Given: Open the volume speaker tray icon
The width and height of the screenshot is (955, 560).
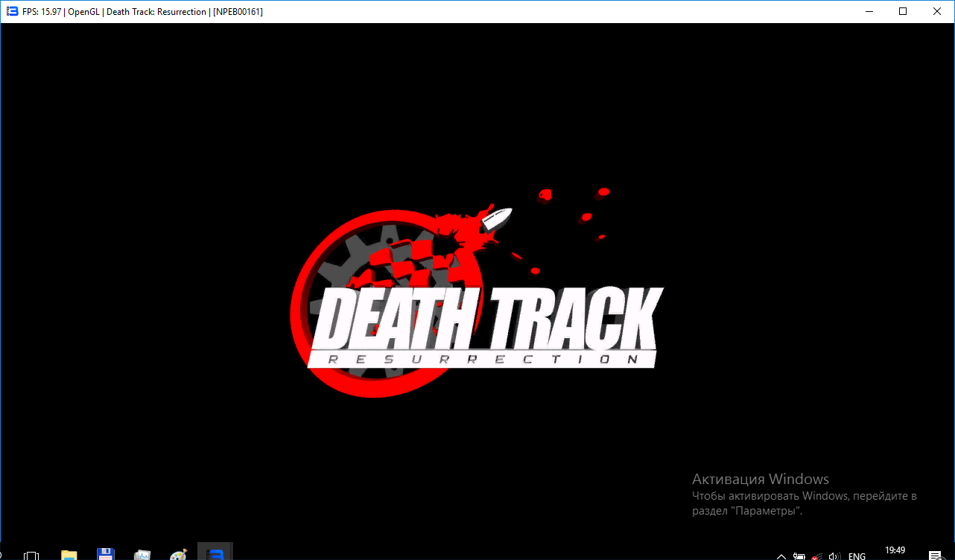Looking at the screenshot, I should pyautogui.click(x=834, y=556).
